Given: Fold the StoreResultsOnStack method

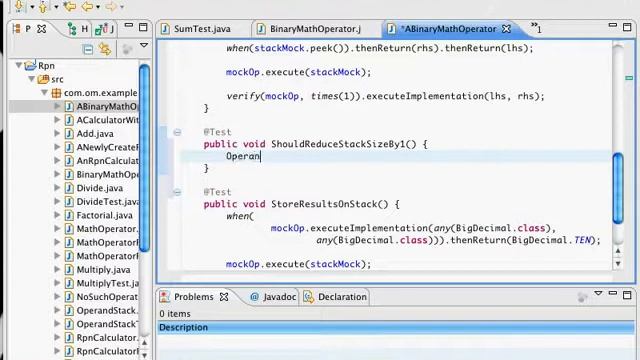Looking at the screenshot, I should [177, 192].
